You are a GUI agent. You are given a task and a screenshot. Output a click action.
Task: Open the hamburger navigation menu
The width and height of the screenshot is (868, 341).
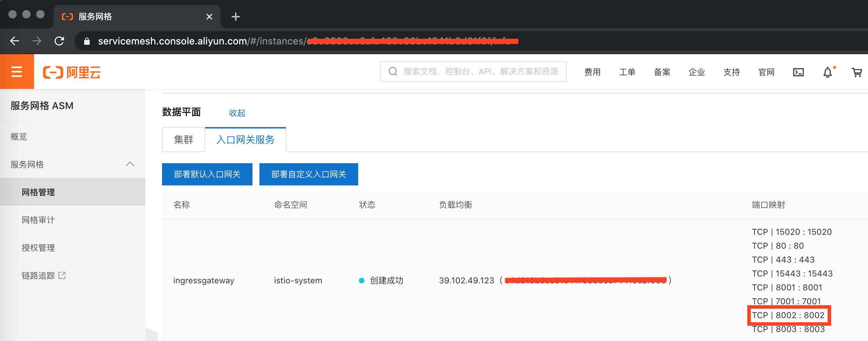(x=16, y=72)
